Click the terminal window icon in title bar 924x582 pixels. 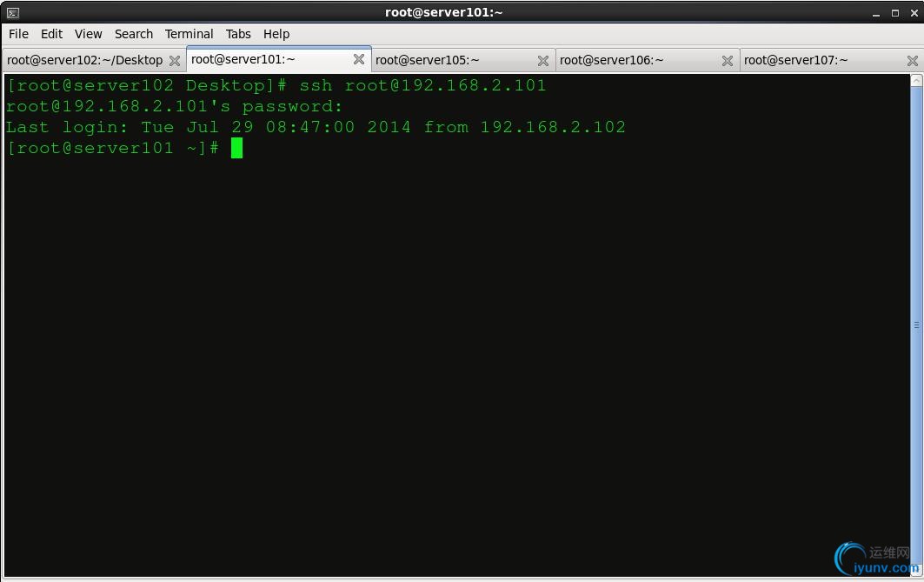point(13,12)
